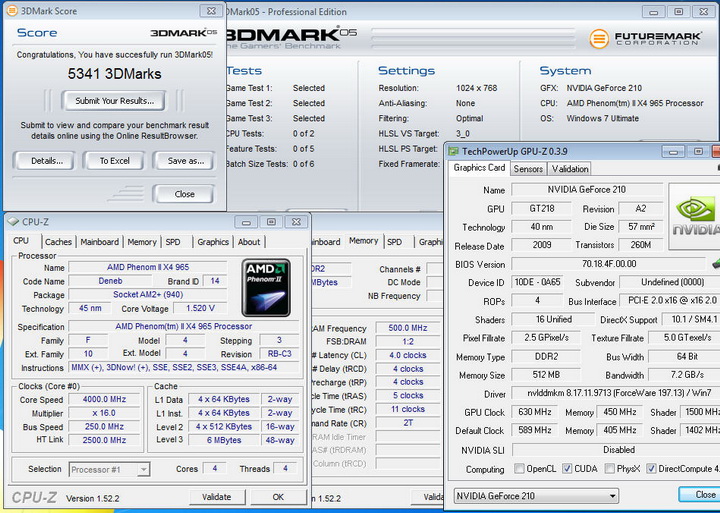This screenshot has height=513, width=720.
Task: Open the NVIDIA GeForce 210 card dropdown
Action: pyautogui.click(x=535, y=495)
